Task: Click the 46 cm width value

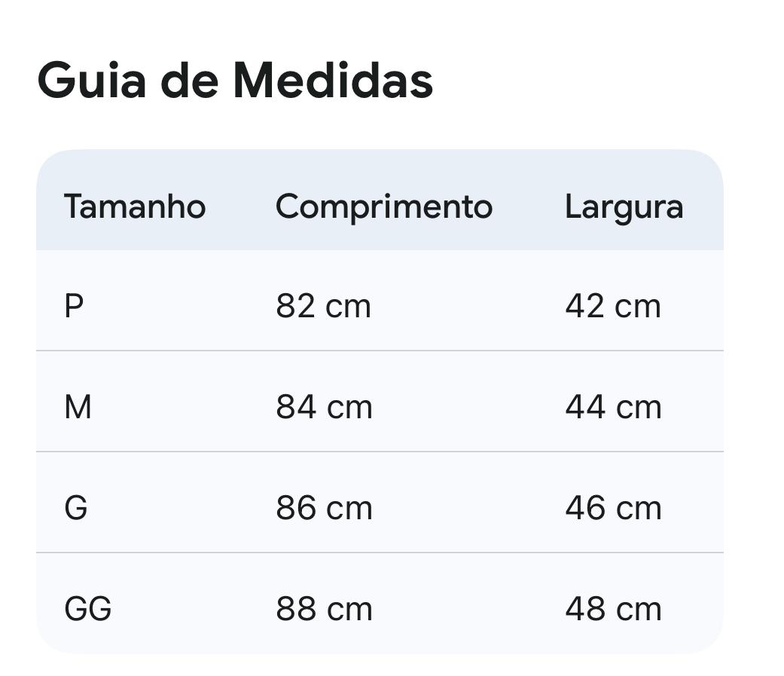Action: click(x=613, y=509)
